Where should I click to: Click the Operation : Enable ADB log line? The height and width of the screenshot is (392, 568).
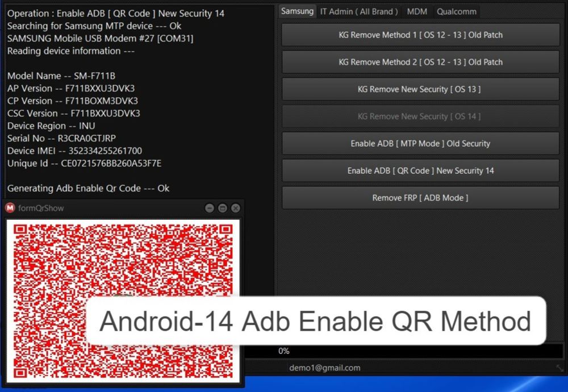click(x=116, y=14)
